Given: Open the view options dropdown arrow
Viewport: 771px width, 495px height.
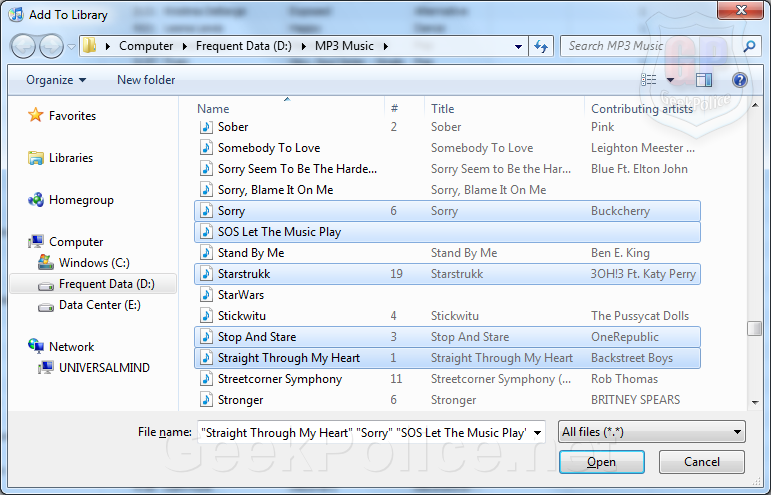Looking at the screenshot, I should 670,80.
